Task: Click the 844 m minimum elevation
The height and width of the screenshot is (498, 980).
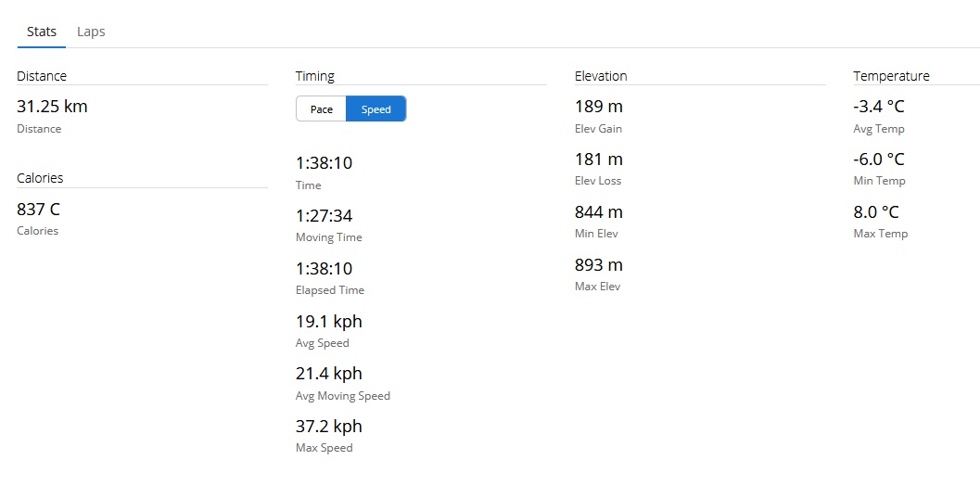Action: point(599,212)
